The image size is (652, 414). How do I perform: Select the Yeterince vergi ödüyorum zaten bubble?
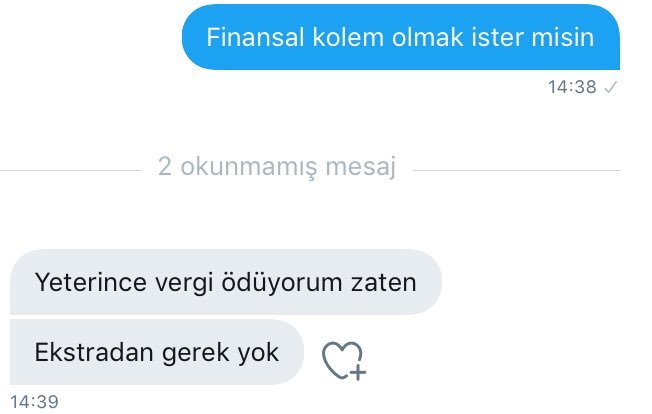226,282
